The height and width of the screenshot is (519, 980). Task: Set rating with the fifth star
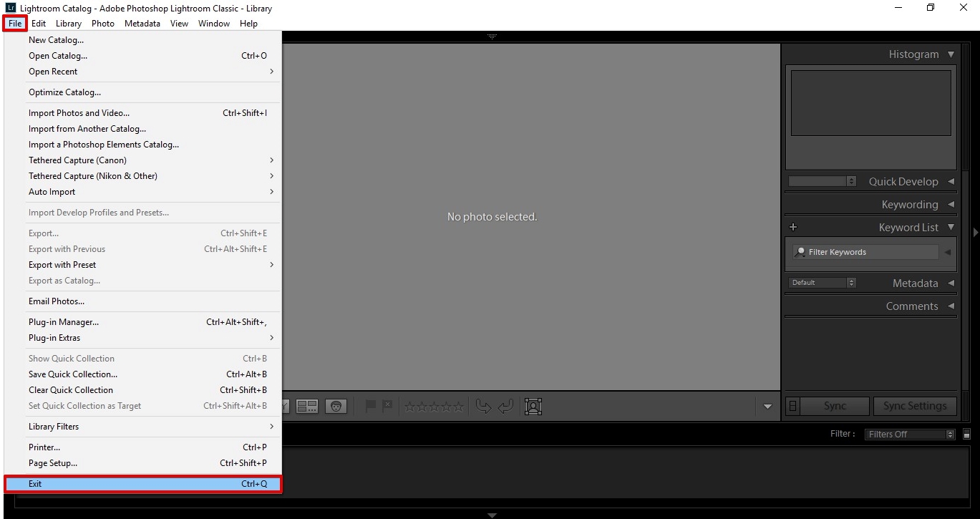tap(458, 407)
